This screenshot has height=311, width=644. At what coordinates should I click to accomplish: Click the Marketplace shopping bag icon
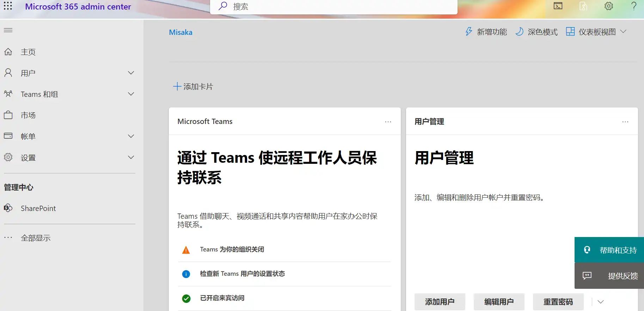(x=8, y=115)
